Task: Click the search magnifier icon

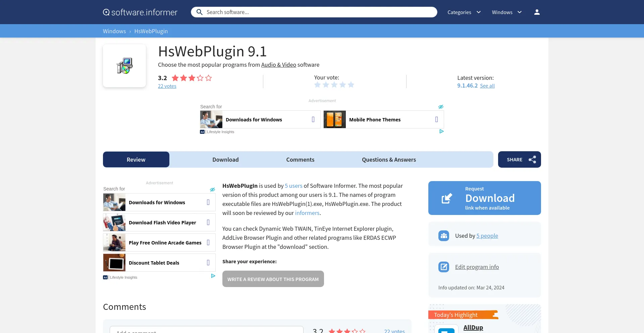Action: pyautogui.click(x=199, y=12)
